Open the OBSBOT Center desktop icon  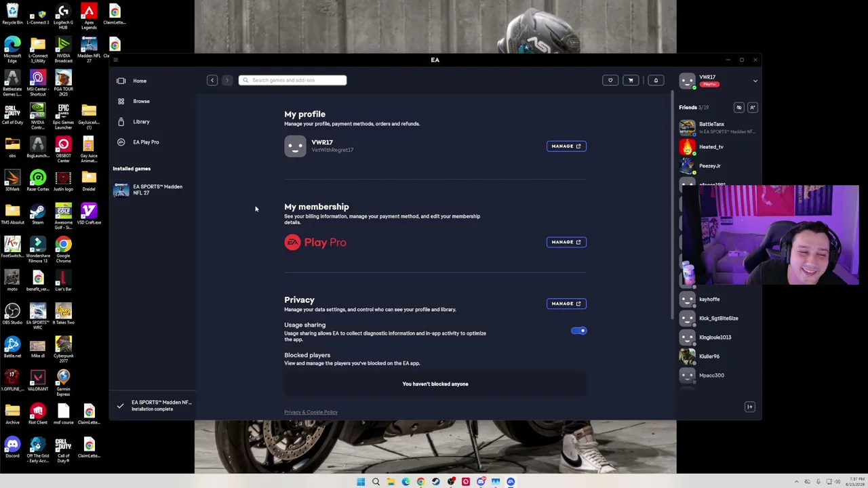click(x=63, y=149)
